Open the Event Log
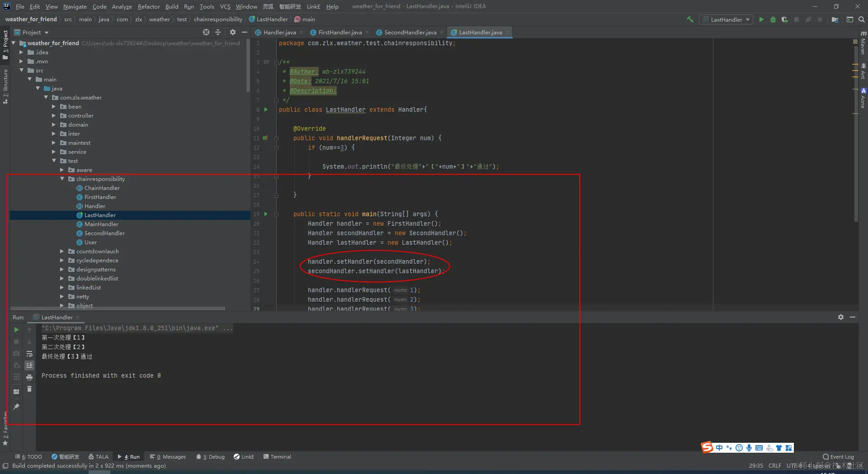868x474 pixels. pos(838,457)
